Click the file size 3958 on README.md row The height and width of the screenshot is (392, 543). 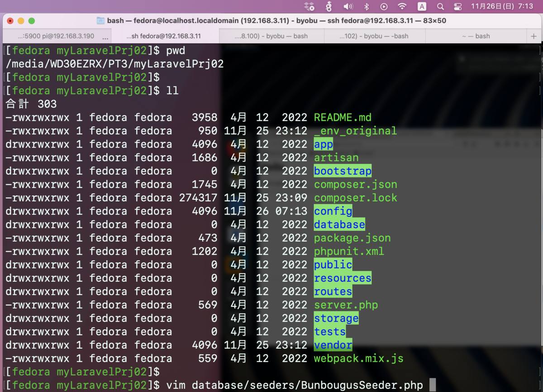coord(205,118)
